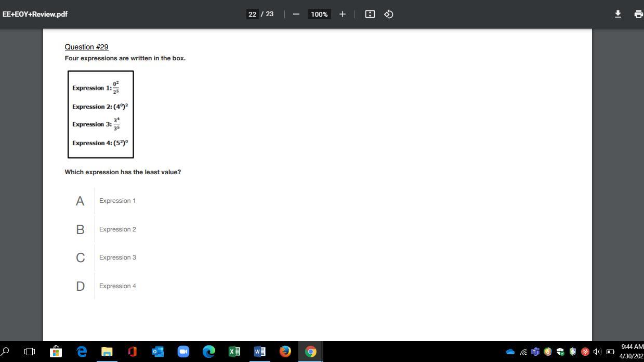644x362 pixels.
Task: Download the PDF file
Action: pyautogui.click(x=618, y=14)
